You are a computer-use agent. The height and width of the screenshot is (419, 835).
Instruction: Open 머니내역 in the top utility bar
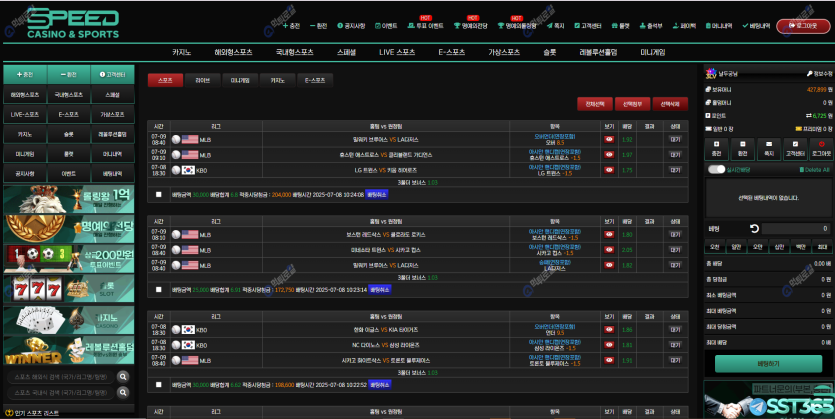coord(718,26)
